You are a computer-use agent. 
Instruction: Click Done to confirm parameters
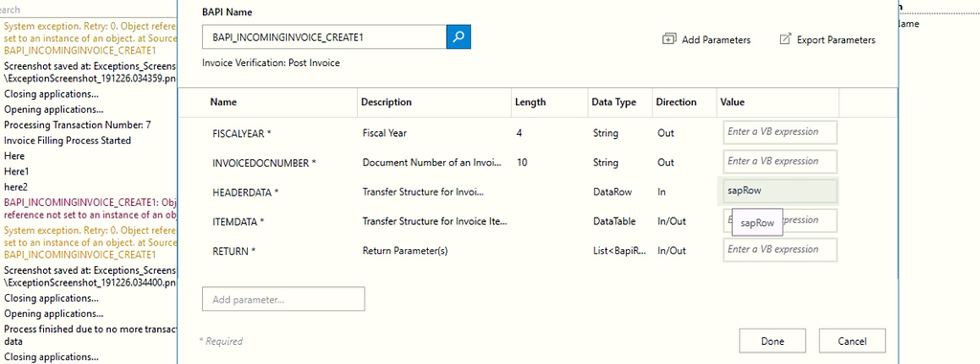coord(772,341)
